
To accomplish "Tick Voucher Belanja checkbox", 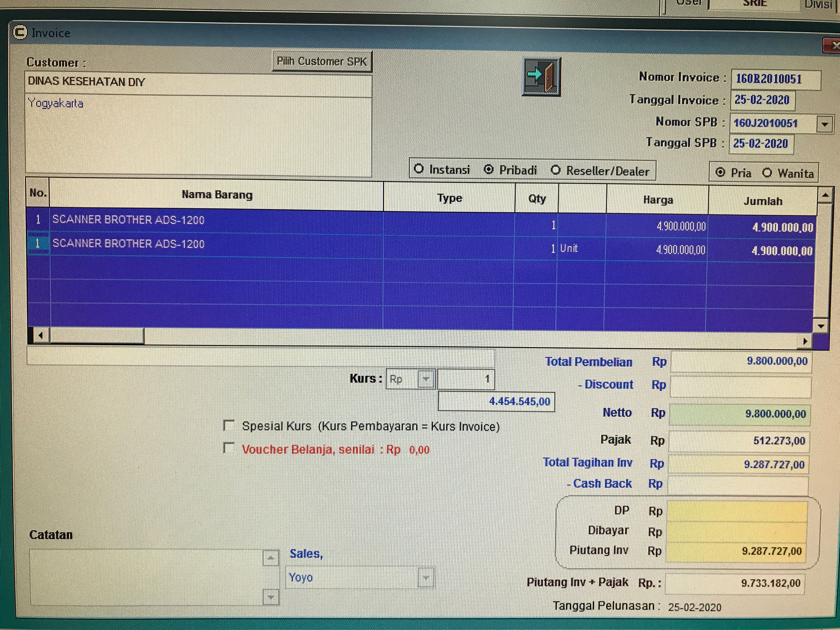I will 229,448.
